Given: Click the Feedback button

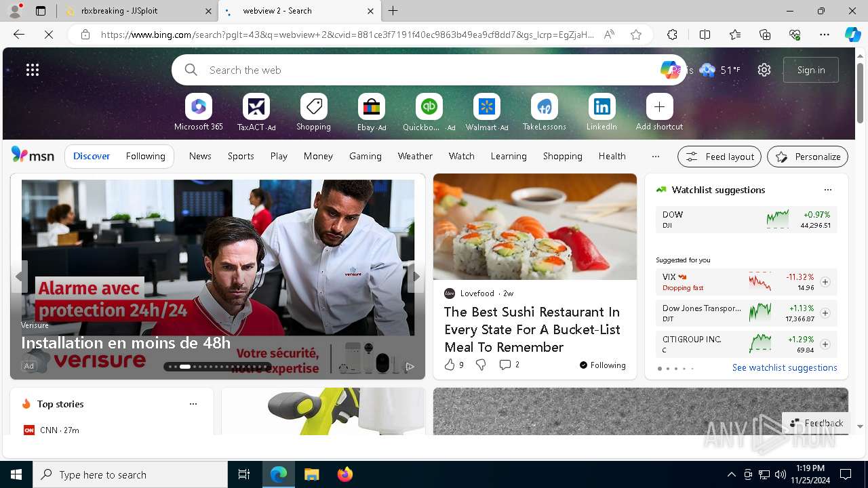Looking at the screenshot, I should point(816,423).
